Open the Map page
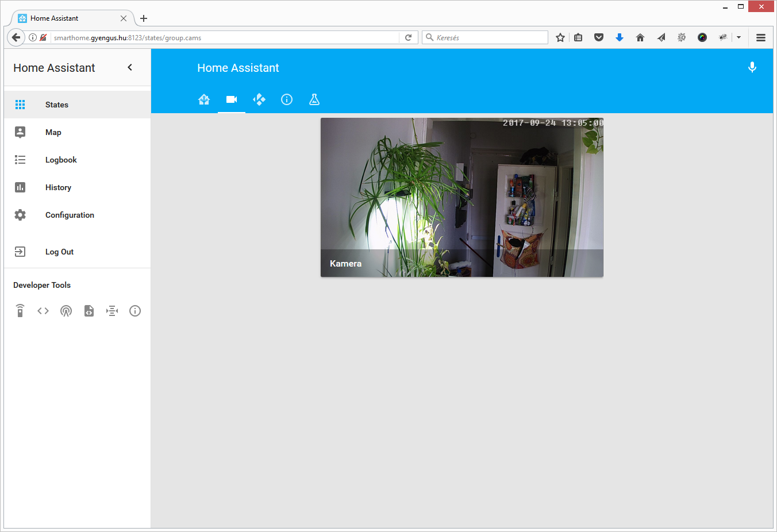 pyautogui.click(x=53, y=132)
